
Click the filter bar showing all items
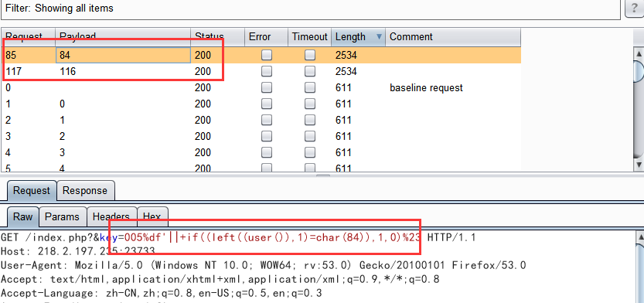click(311, 9)
